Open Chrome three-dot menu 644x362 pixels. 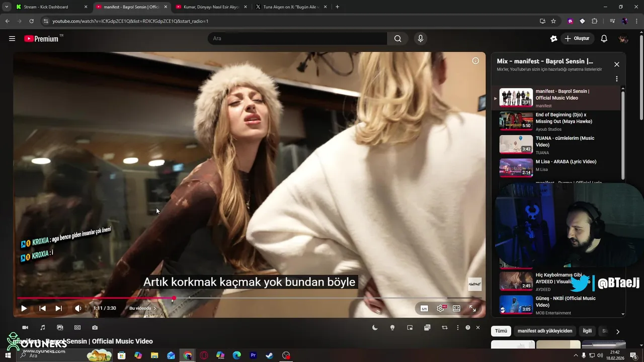pos(636,21)
